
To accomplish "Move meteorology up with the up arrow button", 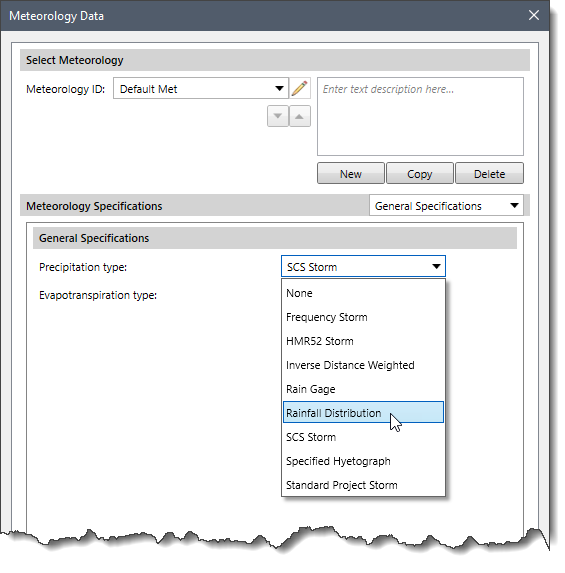I will tap(300, 116).
